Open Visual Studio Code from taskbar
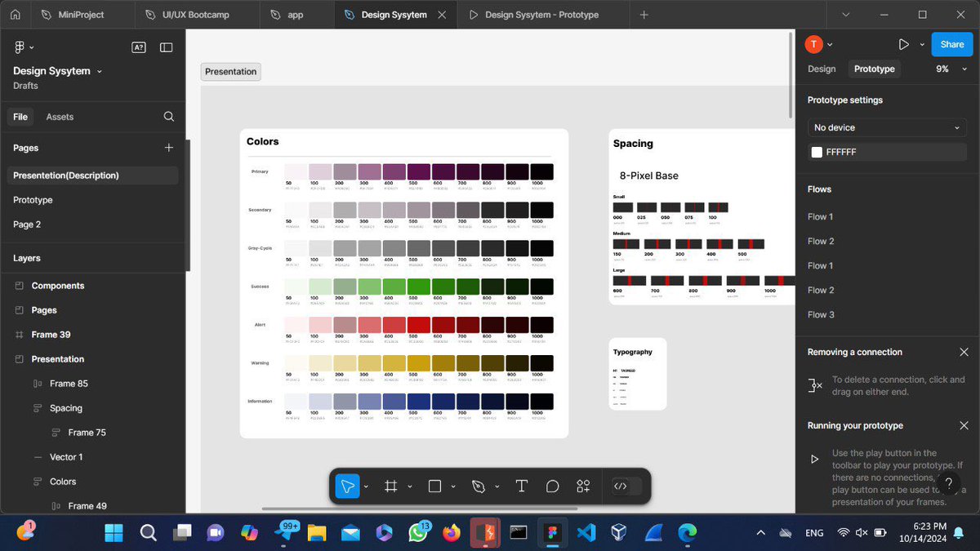980x551 pixels. [x=586, y=533]
